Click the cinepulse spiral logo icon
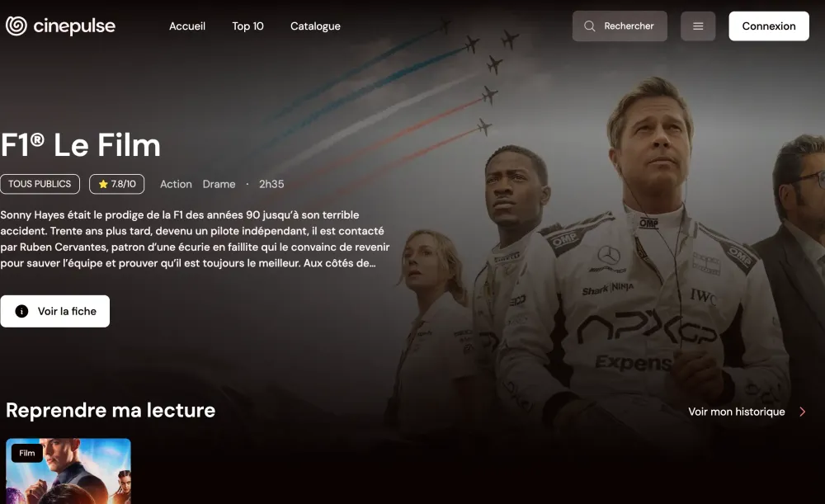The image size is (825, 504). coord(16,26)
